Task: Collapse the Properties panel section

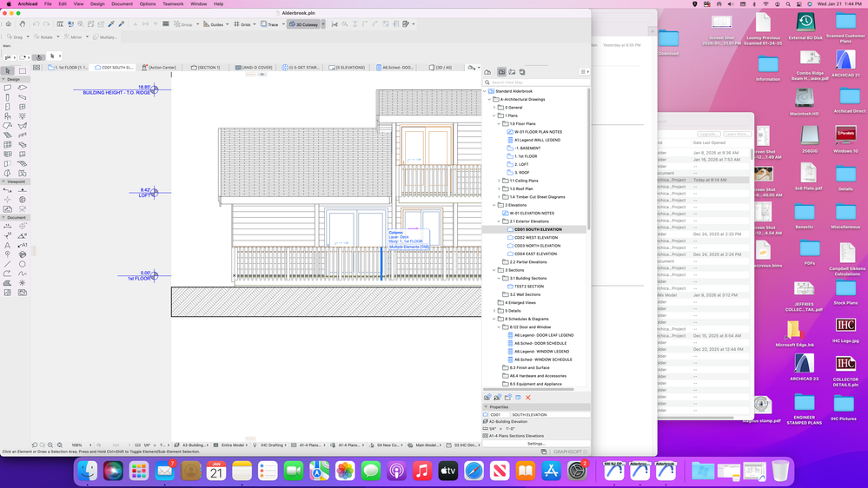Action: 486,406
